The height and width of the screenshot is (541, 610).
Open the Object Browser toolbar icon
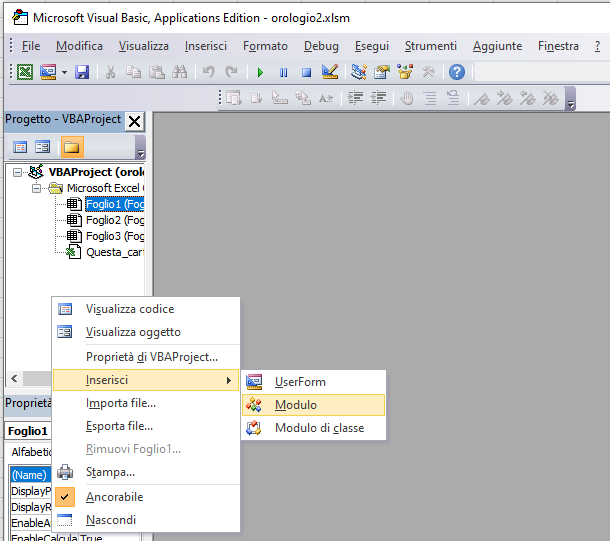tap(405, 72)
